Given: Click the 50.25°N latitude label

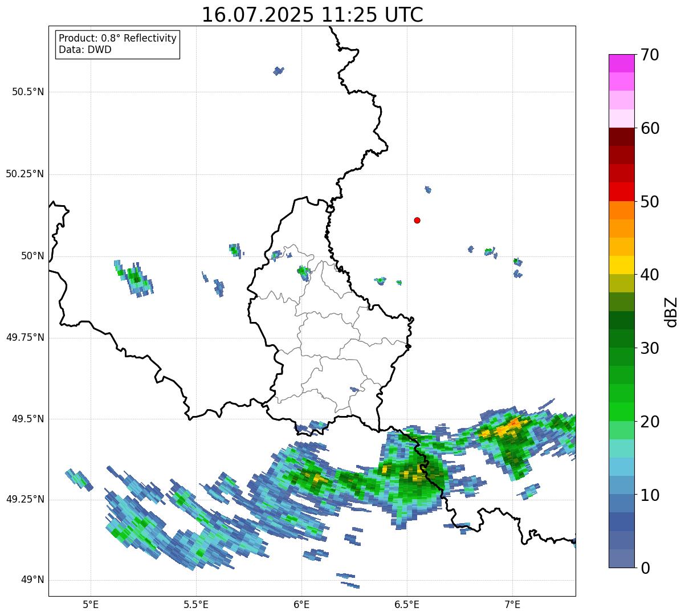Looking at the screenshot, I should coord(25,174).
